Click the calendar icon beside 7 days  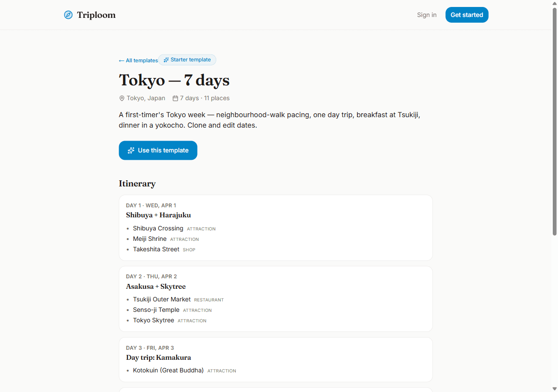175,98
